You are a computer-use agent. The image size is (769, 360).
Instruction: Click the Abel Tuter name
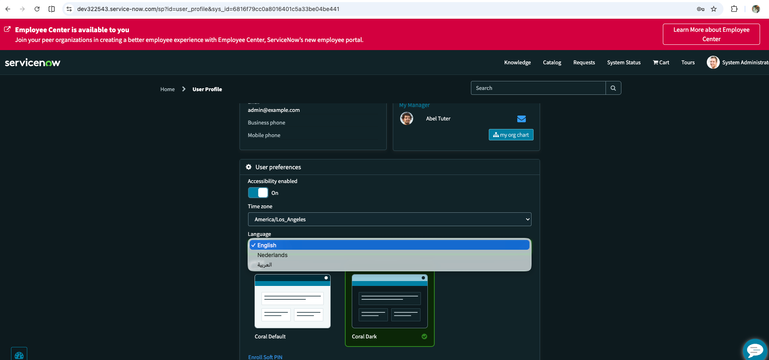[x=438, y=119]
